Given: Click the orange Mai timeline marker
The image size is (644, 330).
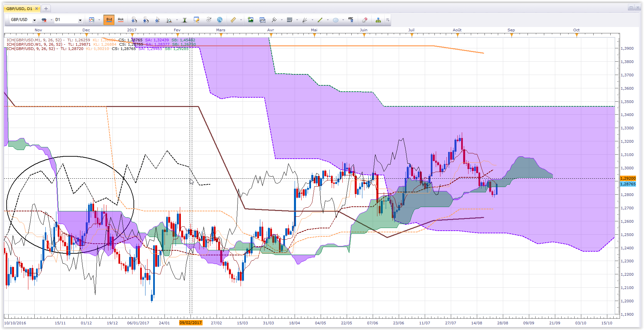Looking at the screenshot, I should click(314, 35).
